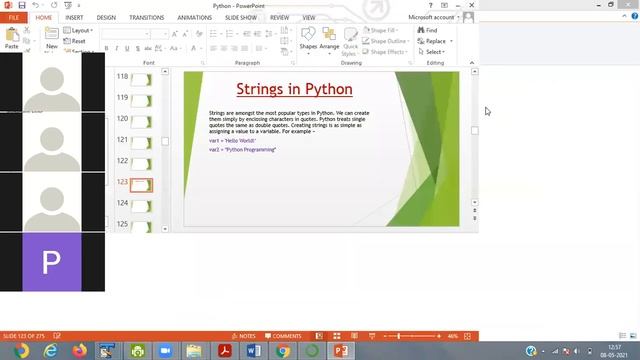This screenshot has height=360, width=640.
Task: Select slide 124 thumbnail
Action: [x=141, y=206]
